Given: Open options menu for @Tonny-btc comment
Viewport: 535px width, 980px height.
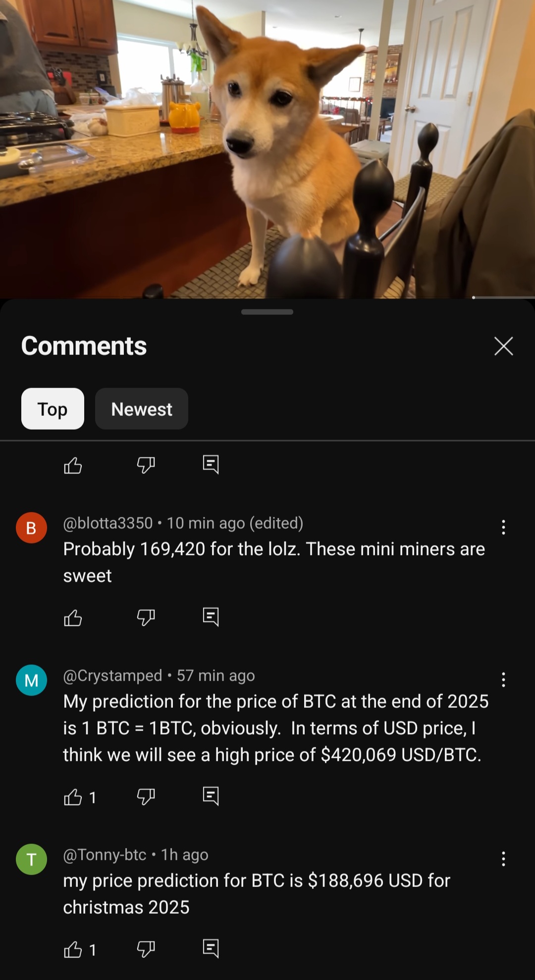Looking at the screenshot, I should pyautogui.click(x=503, y=859).
